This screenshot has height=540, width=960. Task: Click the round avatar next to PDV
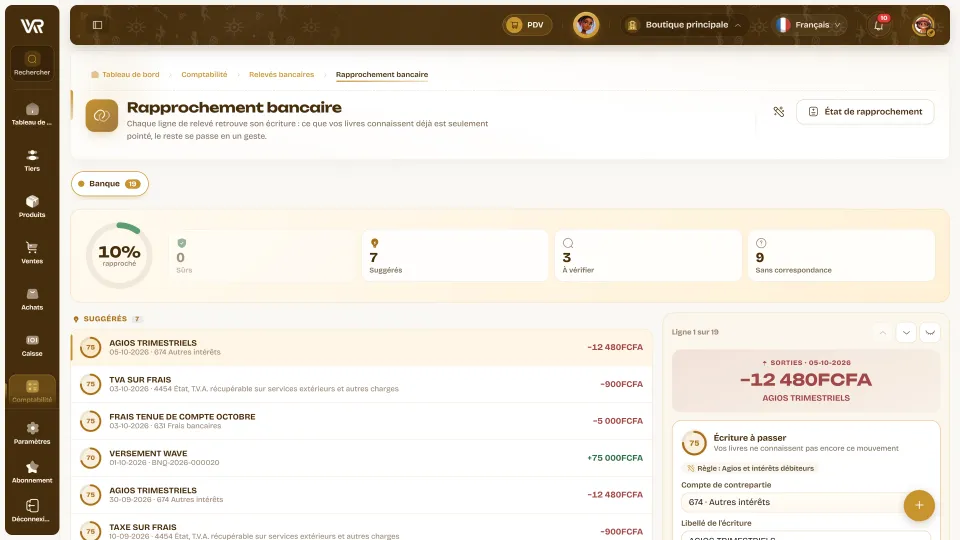586,25
